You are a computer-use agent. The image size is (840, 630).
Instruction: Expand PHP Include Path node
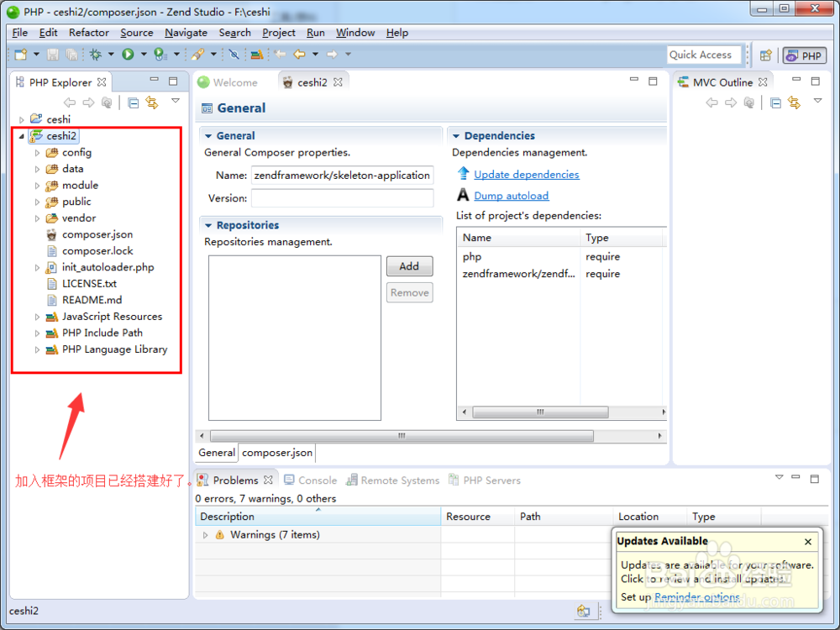(37, 333)
